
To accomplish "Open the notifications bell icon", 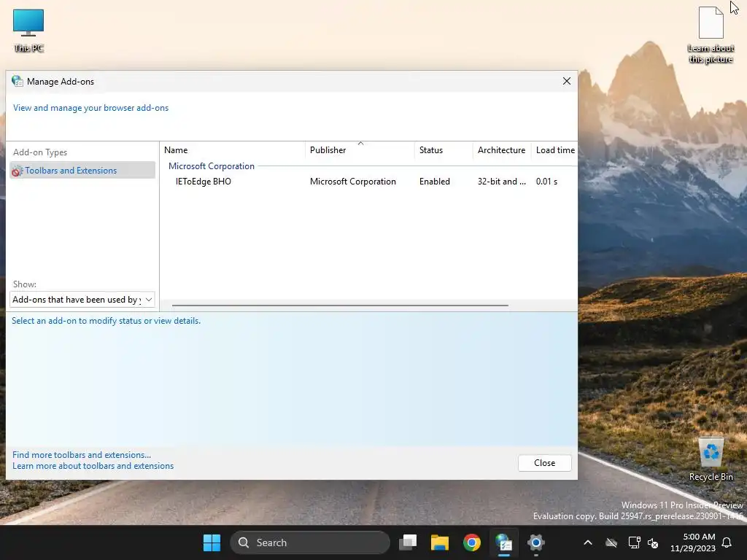I will [727, 542].
